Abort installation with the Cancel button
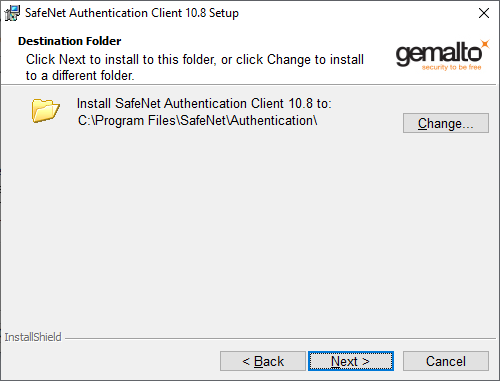 pos(446,361)
